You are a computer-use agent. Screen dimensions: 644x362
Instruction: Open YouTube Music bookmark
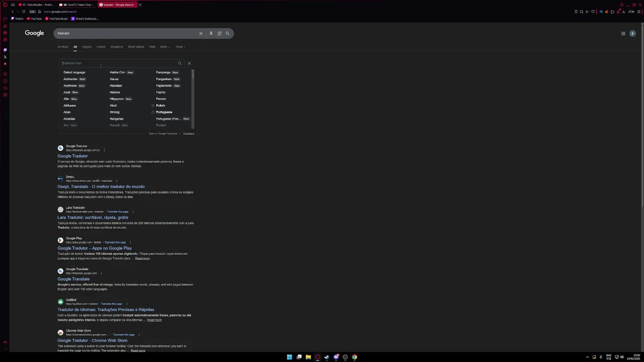56,19
